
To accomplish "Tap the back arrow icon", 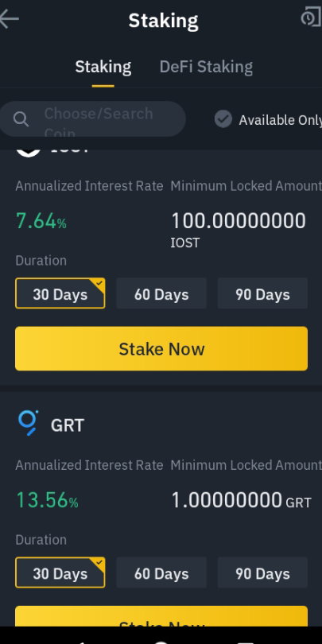I will 9,19.
